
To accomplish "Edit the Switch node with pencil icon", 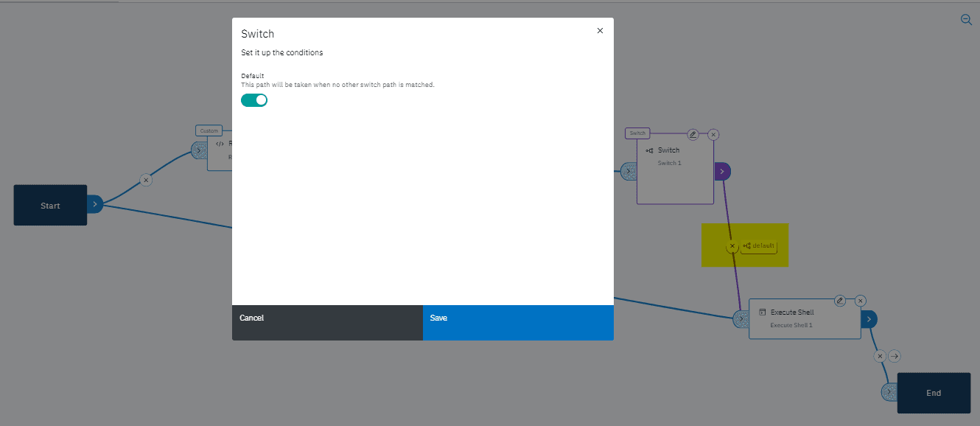I will pos(693,134).
